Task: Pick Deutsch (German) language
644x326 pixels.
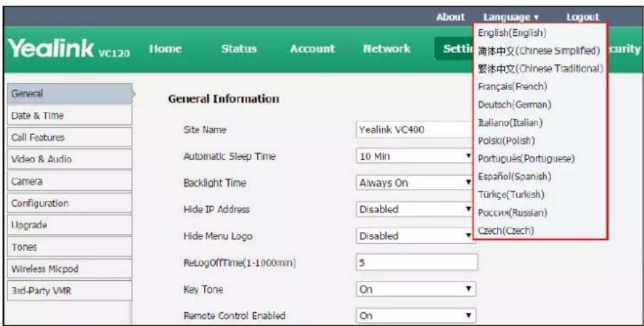Action: [x=514, y=104]
